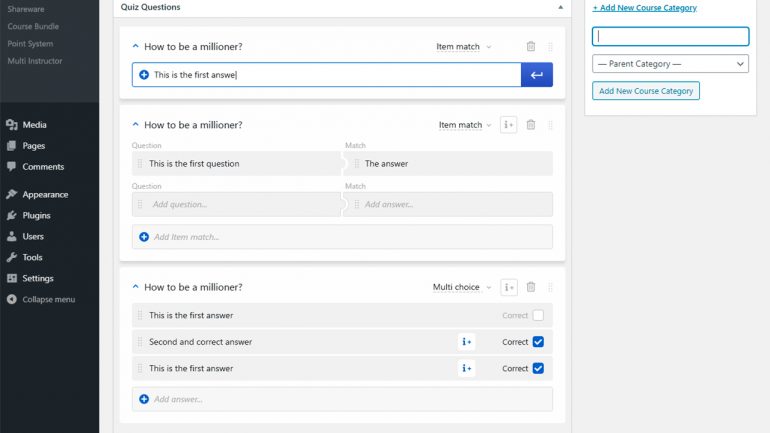Open the Multi choice question type dropdown
Viewport: 770px width, 433px height.
click(x=462, y=287)
